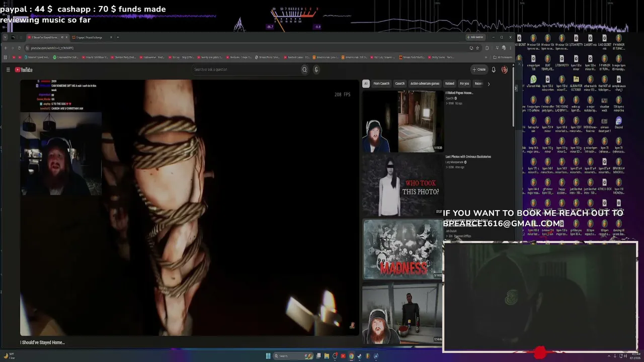The width and height of the screenshot is (644, 362).
Task: Open the MADNESS video thumbnail
Action: pyautogui.click(x=403, y=249)
